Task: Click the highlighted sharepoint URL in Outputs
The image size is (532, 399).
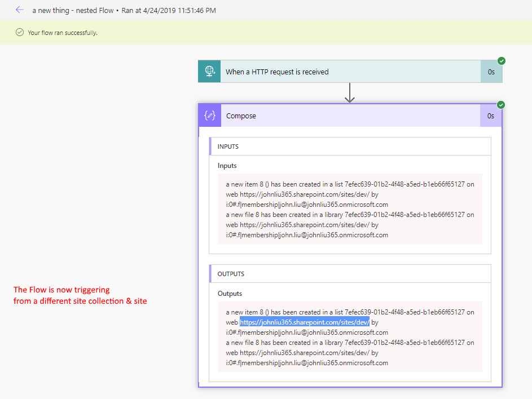Action: pos(305,322)
